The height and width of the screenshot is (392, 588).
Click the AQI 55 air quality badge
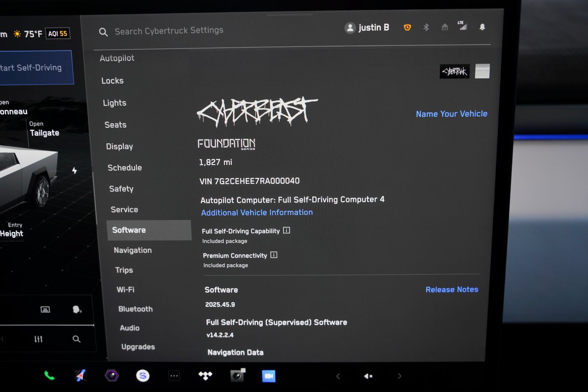click(58, 34)
